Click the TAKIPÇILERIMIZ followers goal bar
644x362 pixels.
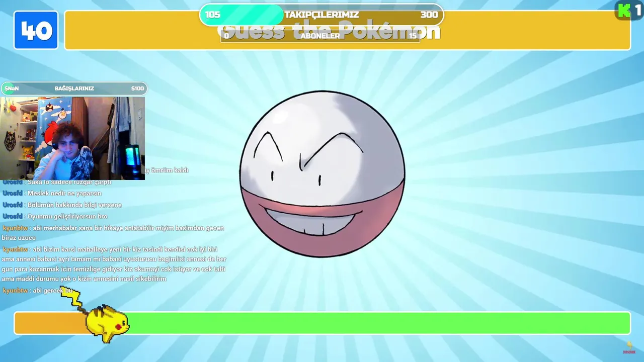(322, 15)
